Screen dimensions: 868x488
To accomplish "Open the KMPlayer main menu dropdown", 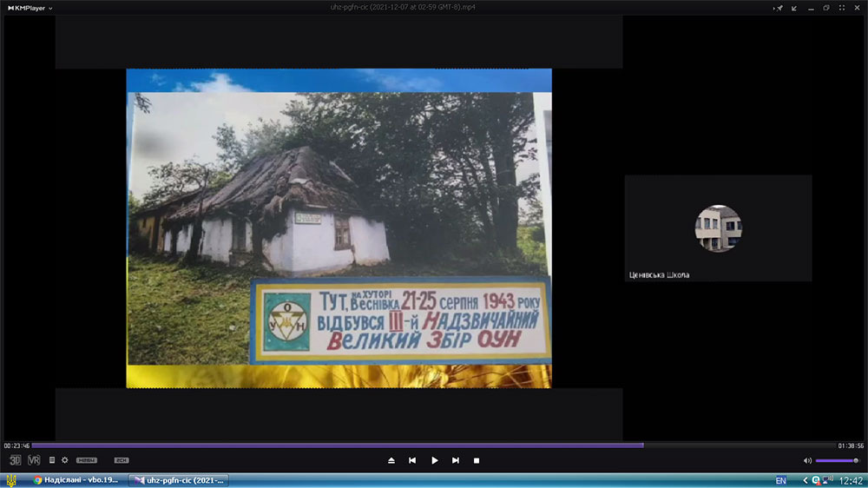I will (x=30, y=8).
